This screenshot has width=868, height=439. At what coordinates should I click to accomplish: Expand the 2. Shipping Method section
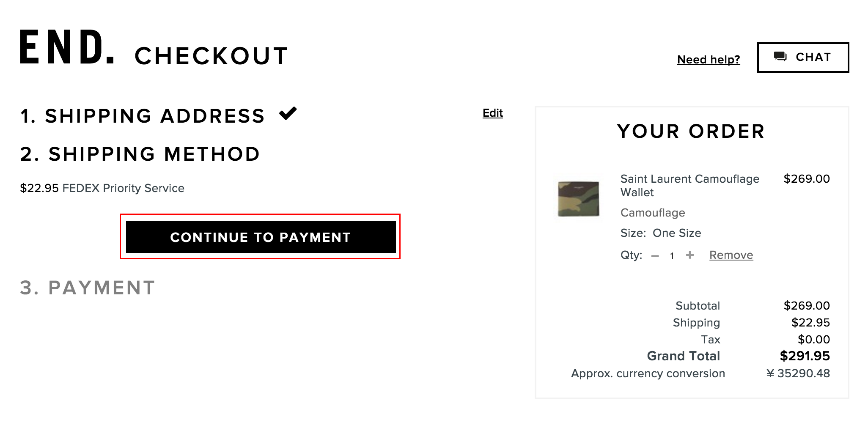pos(140,154)
